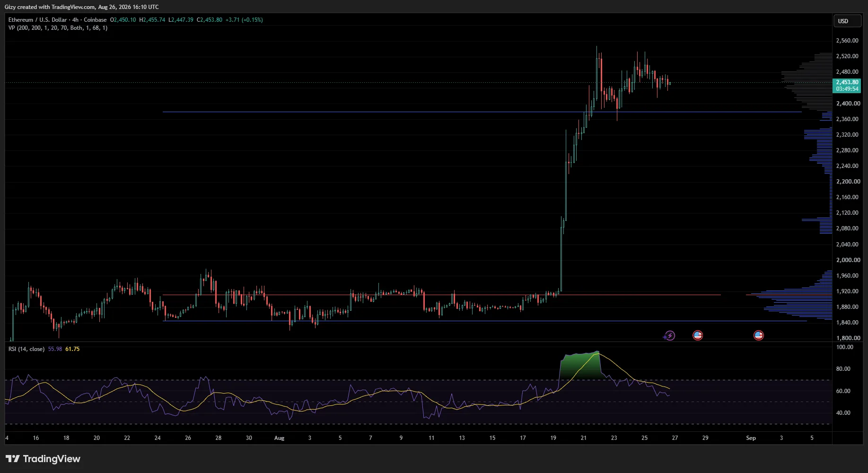Click the 2,120.00 price axis label
This screenshot has height=473, width=868.
847,213
